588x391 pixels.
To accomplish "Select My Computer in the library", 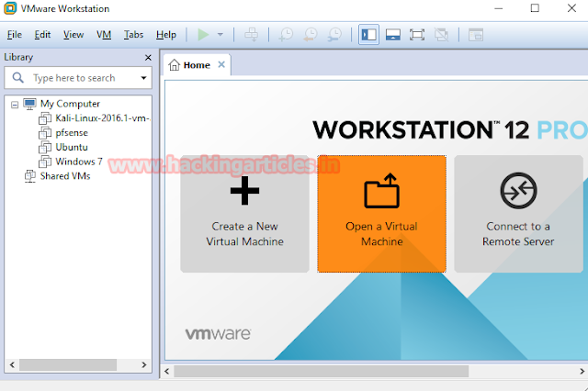I will [70, 104].
